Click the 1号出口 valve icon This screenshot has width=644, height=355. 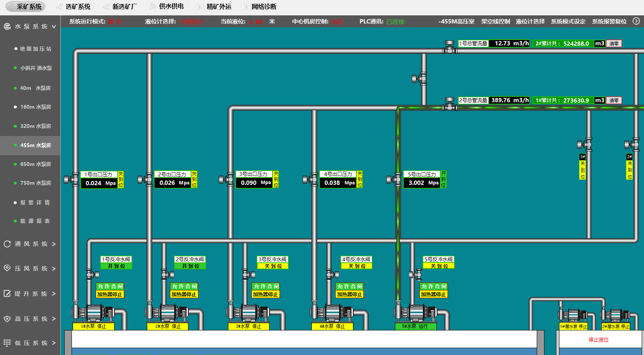click(x=72, y=179)
